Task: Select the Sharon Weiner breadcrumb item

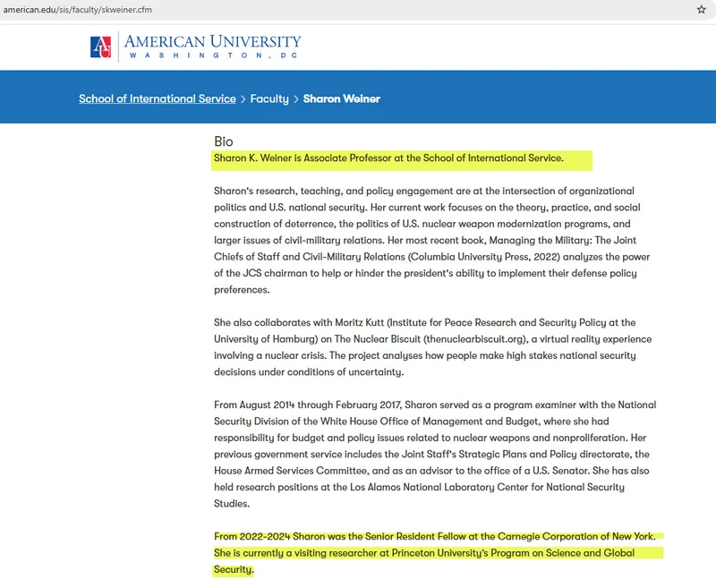Action: (x=342, y=98)
